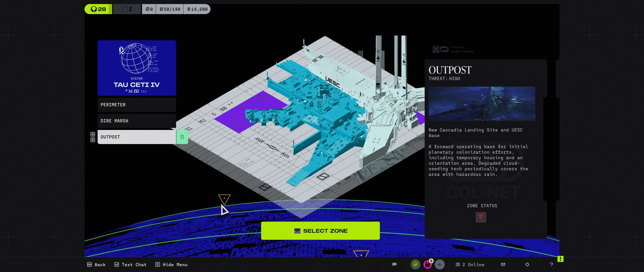Image resolution: width=644 pixels, height=272 pixels.
Task: Select the Perimeter zone
Action: click(x=137, y=105)
